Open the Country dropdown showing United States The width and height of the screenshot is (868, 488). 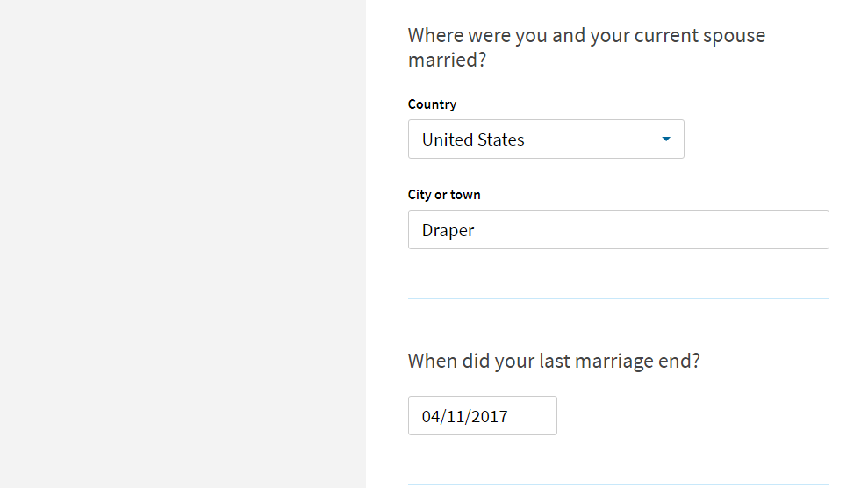coord(546,139)
